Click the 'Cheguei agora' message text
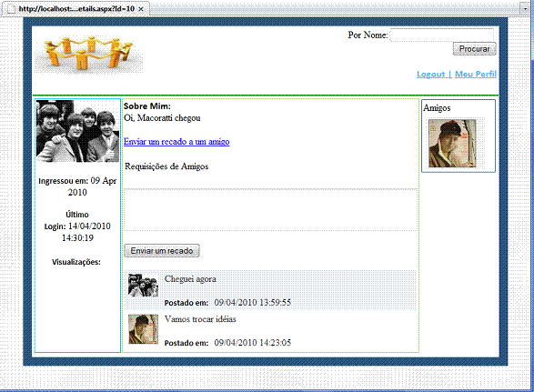The image size is (534, 392). 190,279
